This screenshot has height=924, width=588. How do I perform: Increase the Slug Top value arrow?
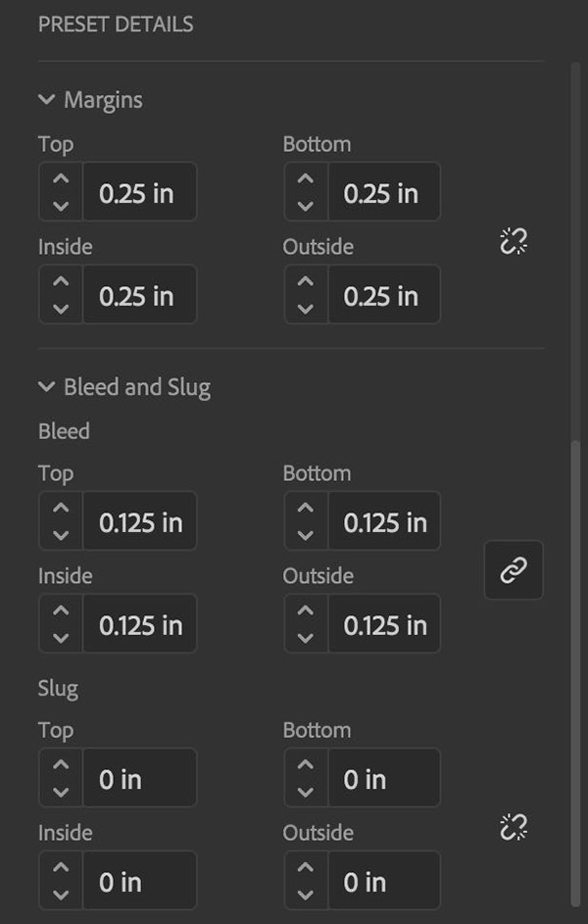tap(61, 764)
